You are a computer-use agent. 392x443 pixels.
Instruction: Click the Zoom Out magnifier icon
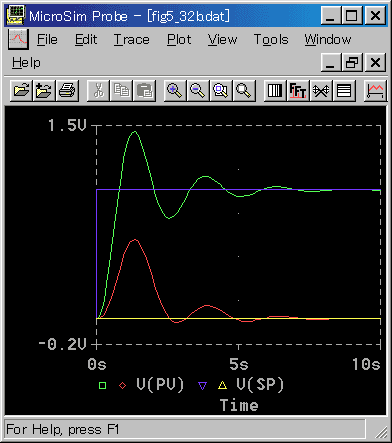pos(198,90)
